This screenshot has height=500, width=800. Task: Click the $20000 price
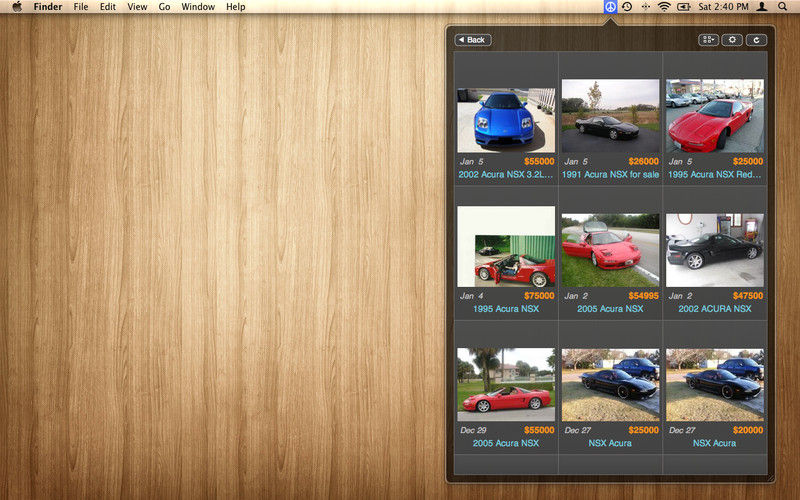(x=748, y=430)
